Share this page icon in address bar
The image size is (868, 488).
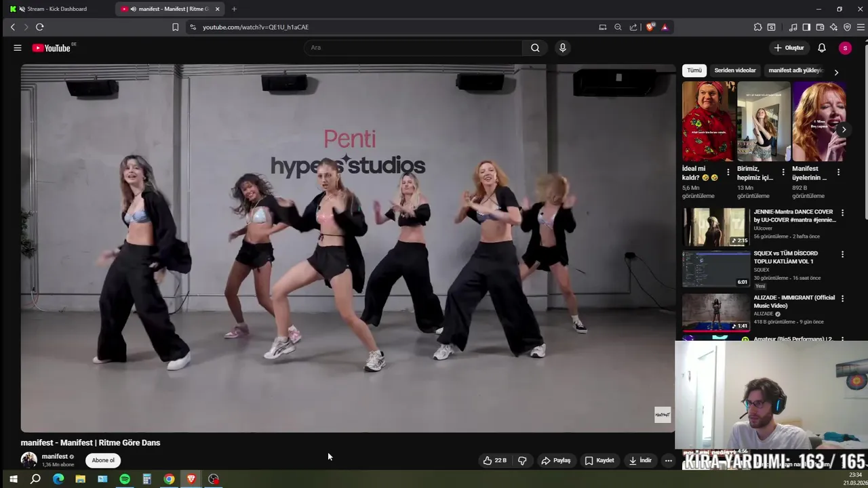click(633, 27)
